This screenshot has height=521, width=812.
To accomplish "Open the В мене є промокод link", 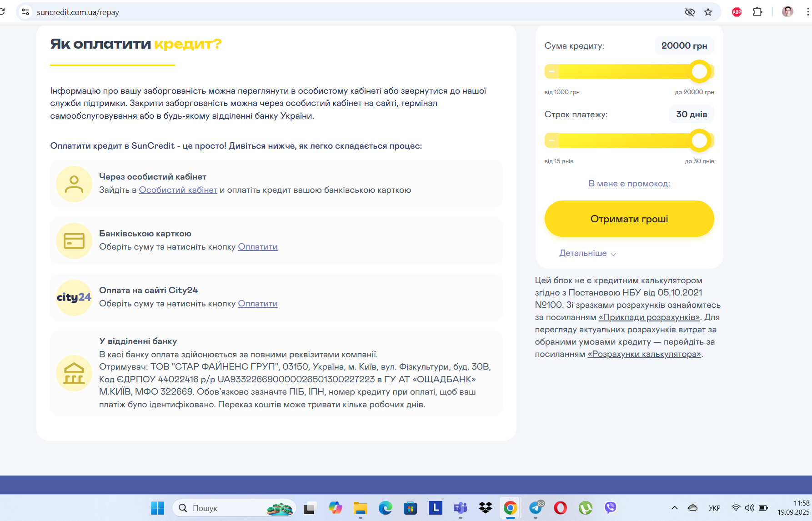I will click(x=629, y=184).
